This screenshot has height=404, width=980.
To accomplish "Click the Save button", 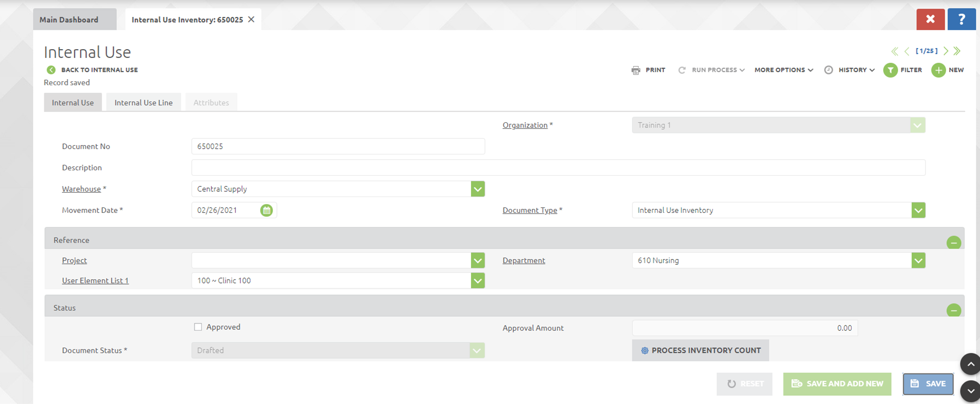I will click(928, 384).
